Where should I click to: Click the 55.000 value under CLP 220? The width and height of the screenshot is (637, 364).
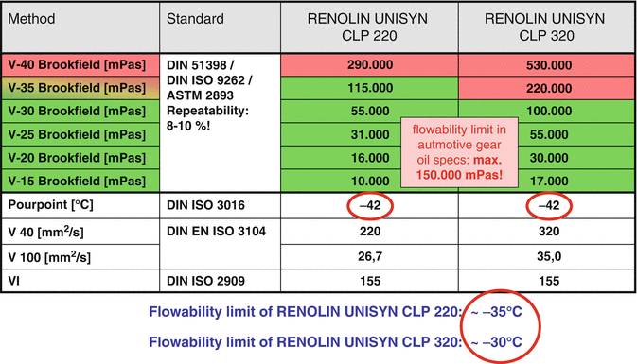click(x=370, y=111)
